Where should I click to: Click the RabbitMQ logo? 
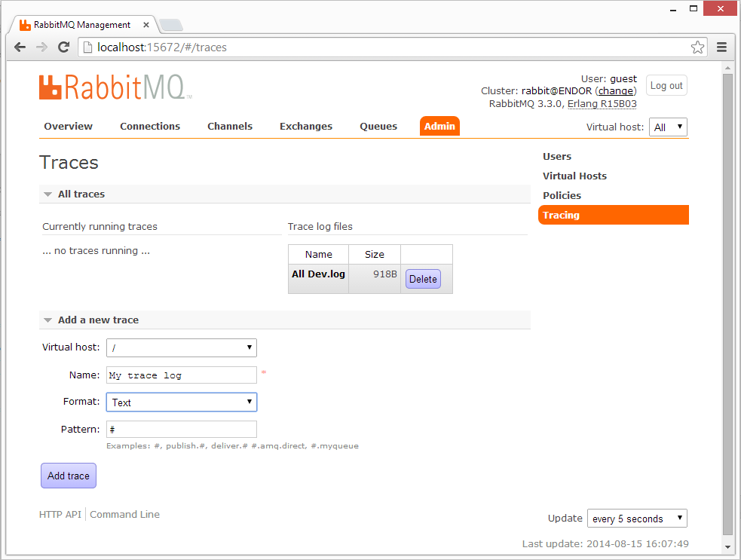tap(115, 87)
